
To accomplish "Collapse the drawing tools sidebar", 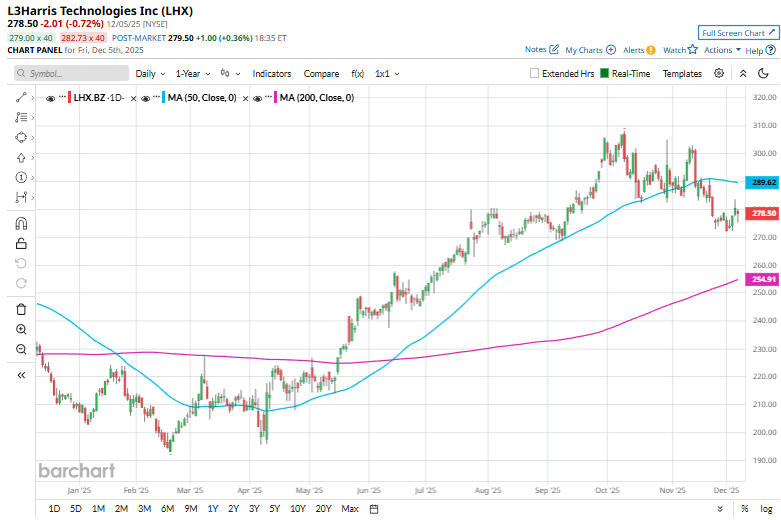I will coord(21,375).
